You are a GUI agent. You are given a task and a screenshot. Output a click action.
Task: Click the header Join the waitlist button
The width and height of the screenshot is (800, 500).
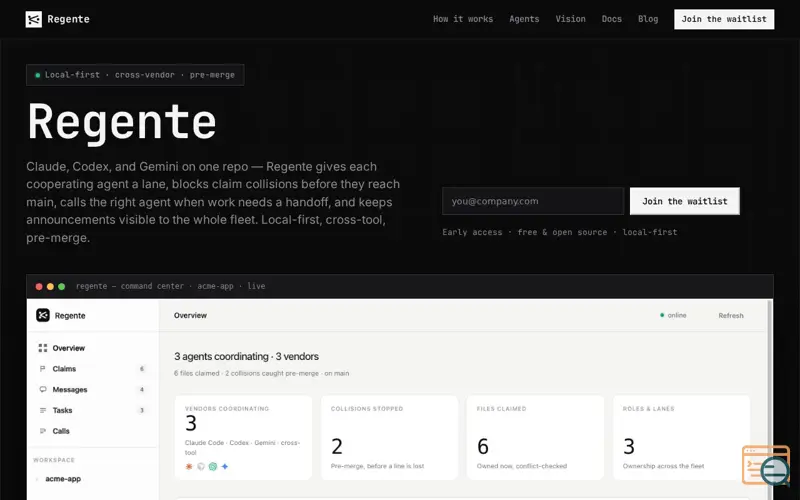[x=724, y=19]
